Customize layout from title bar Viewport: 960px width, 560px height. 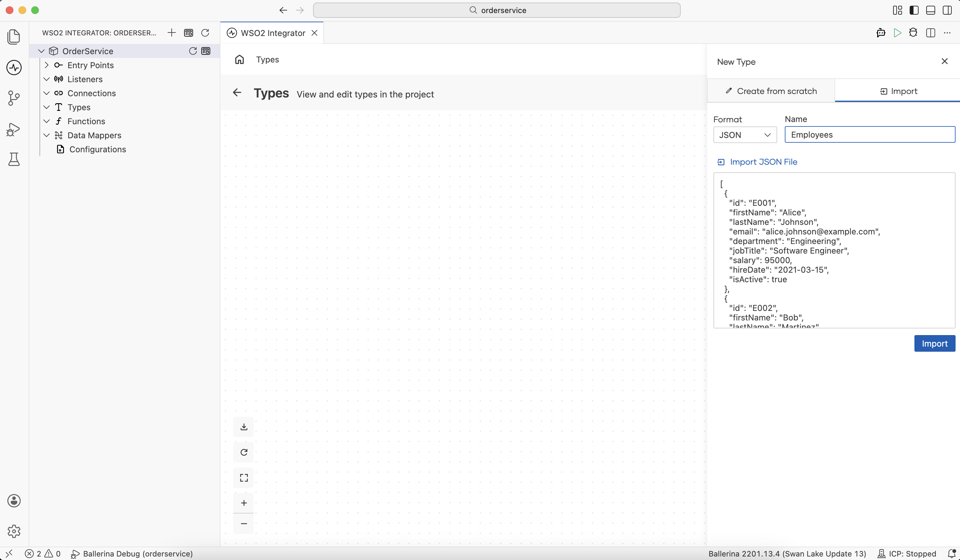[x=898, y=10]
